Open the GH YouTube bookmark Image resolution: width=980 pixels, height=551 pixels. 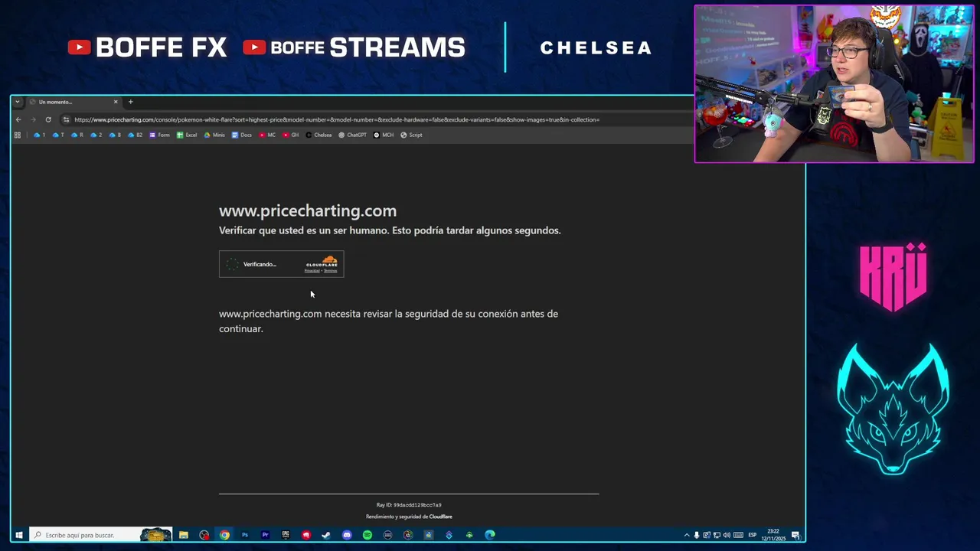coord(290,135)
